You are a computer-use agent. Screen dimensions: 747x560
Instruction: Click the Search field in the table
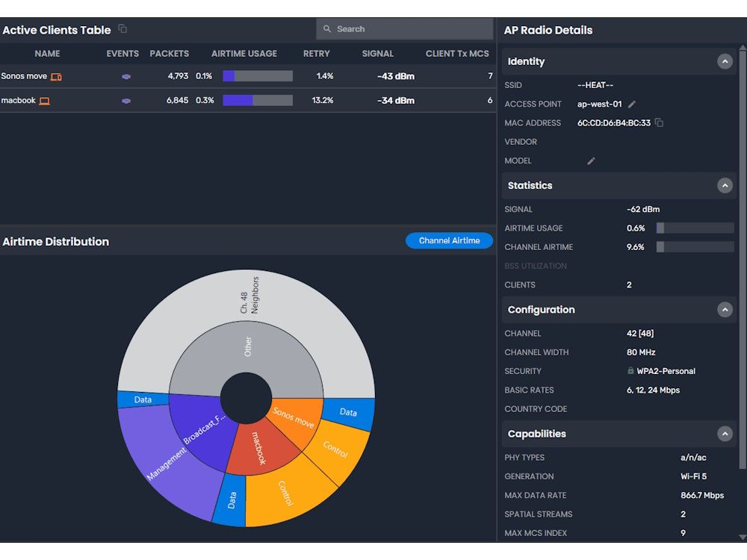[x=403, y=28]
